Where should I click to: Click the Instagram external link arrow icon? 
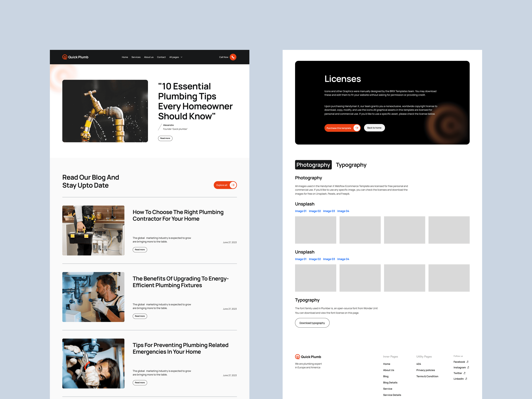[468, 367]
